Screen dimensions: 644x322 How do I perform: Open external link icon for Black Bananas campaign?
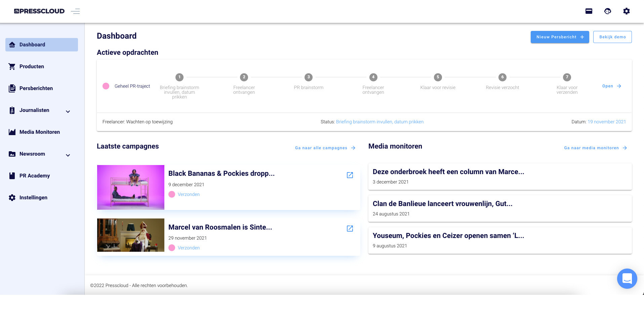[350, 175]
